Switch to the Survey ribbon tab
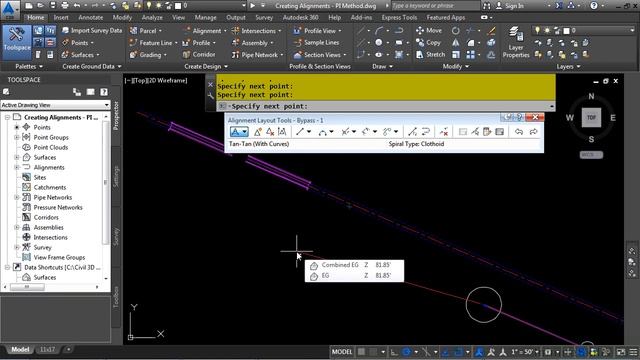 [x=264, y=18]
